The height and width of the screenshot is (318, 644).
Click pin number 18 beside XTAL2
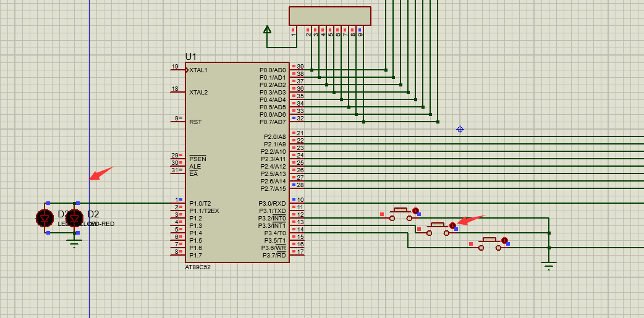(x=175, y=89)
